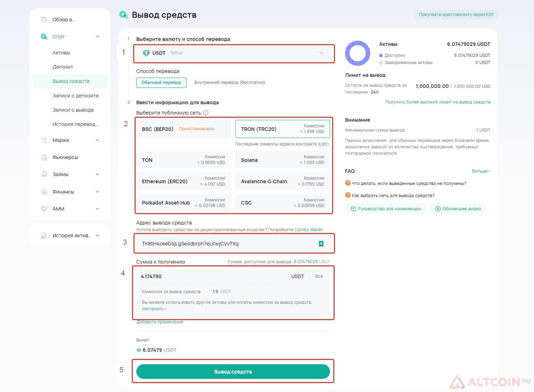Open deposit records in sidebar
The width and height of the screenshot is (534, 392).
(x=75, y=96)
